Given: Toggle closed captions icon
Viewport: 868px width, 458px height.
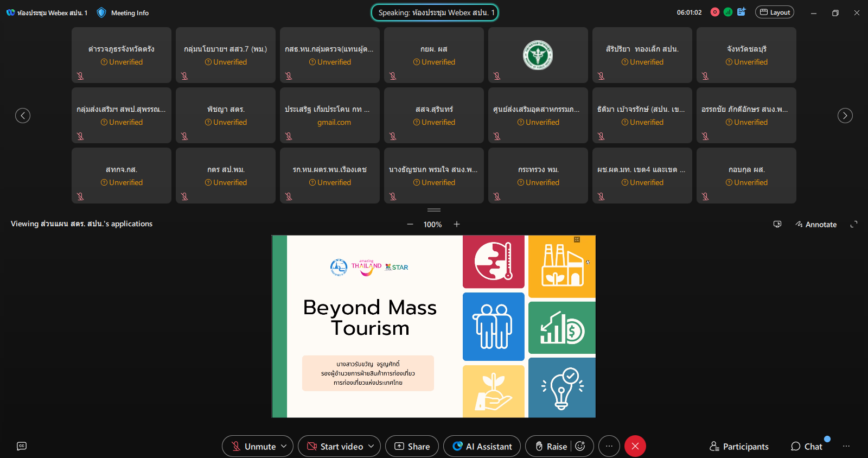Looking at the screenshot, I should click(x=22, y=446).
